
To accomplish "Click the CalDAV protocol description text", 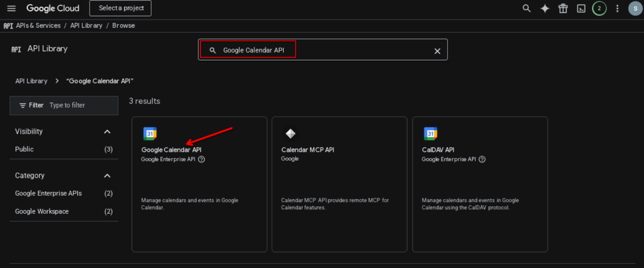I will click(470, 204).
